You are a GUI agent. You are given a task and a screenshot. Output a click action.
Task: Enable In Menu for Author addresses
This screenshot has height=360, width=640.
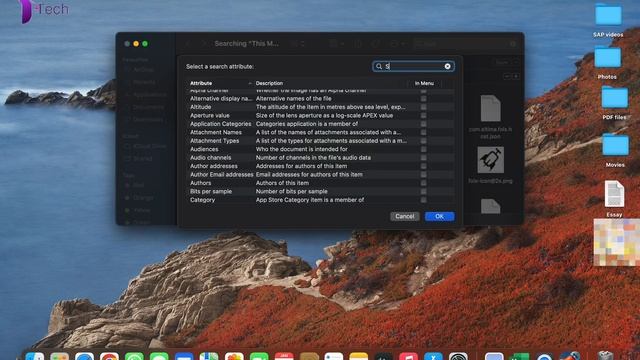pyautogui.click(x=424, y=166)
